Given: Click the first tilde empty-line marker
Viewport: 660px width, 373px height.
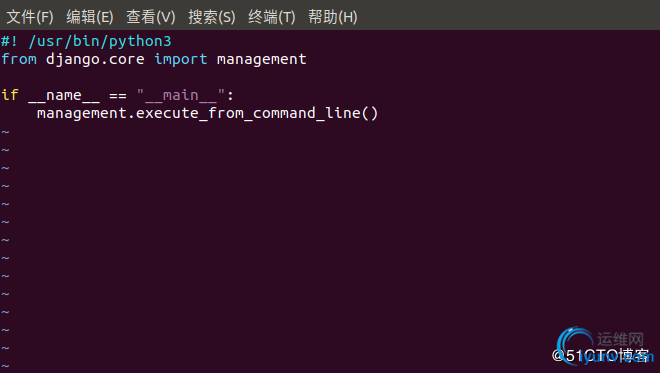Looking at the screenshot, I should click(x=5, y=132).
